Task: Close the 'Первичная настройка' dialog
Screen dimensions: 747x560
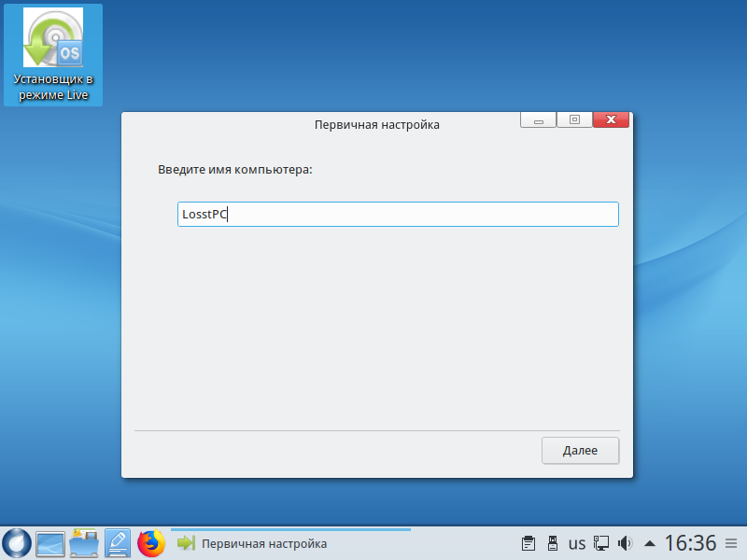Action: coord(611,120)
